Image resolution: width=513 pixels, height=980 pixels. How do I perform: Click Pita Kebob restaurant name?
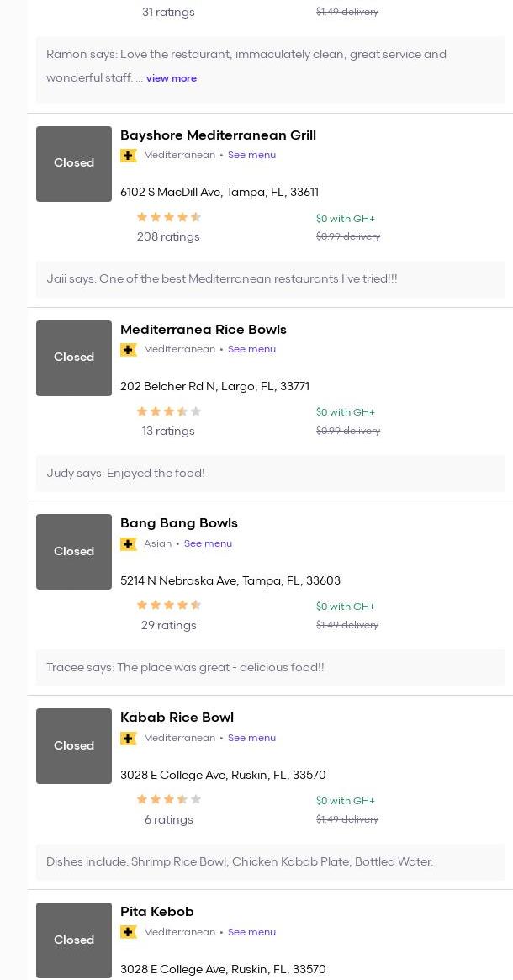(x=156, y=912)
